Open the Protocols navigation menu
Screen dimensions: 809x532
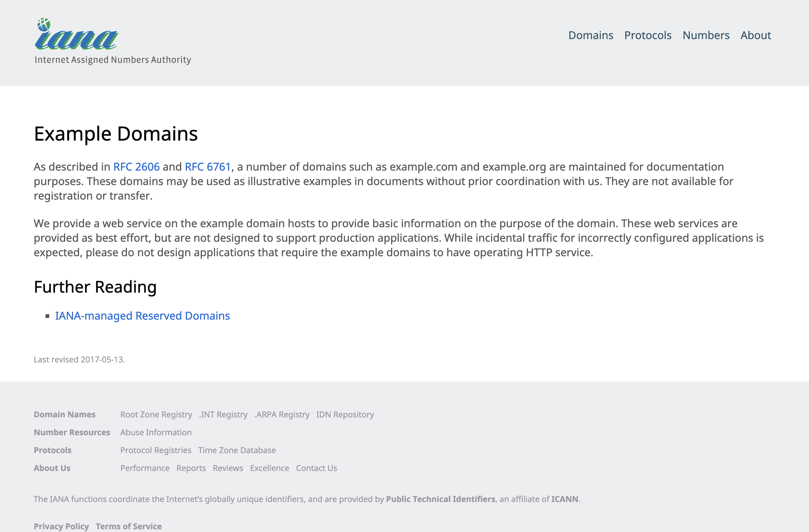pos(648,34)
